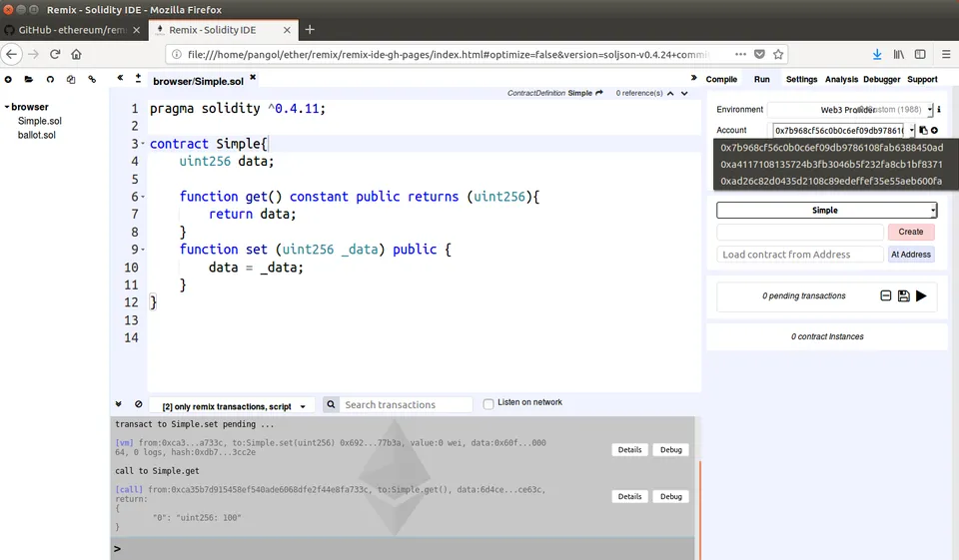The height and width of the screenshot is (560, 959).
Task: Save to Pocket icon in address bar
Action: (x=759, y=55)
